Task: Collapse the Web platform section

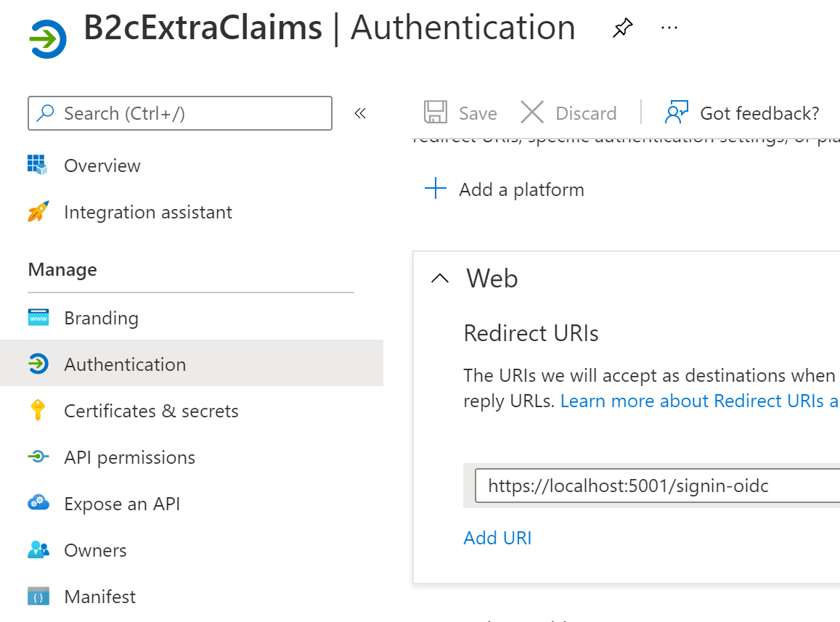Action: 439,278
